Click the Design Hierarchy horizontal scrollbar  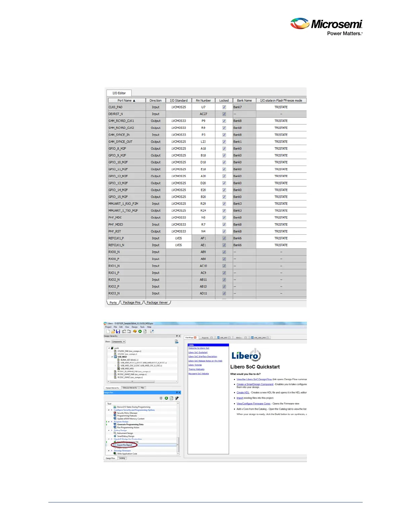(x=132, y=382)
